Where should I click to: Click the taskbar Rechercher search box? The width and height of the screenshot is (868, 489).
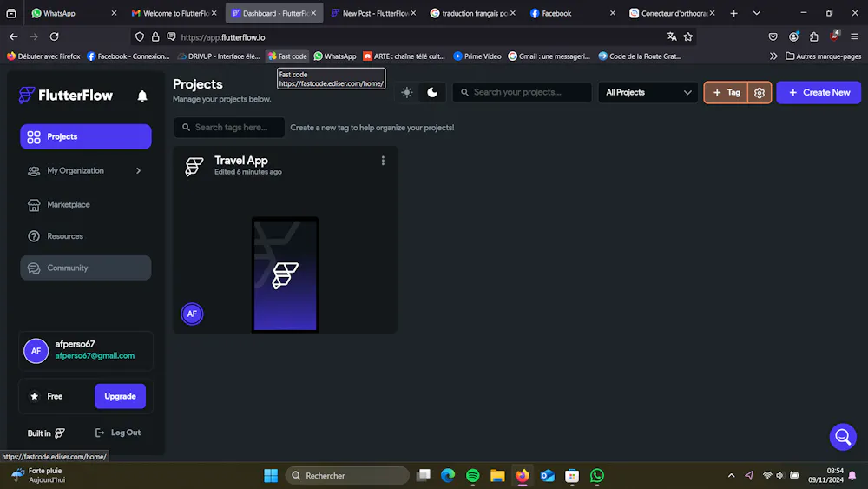(x=347, y=476)
